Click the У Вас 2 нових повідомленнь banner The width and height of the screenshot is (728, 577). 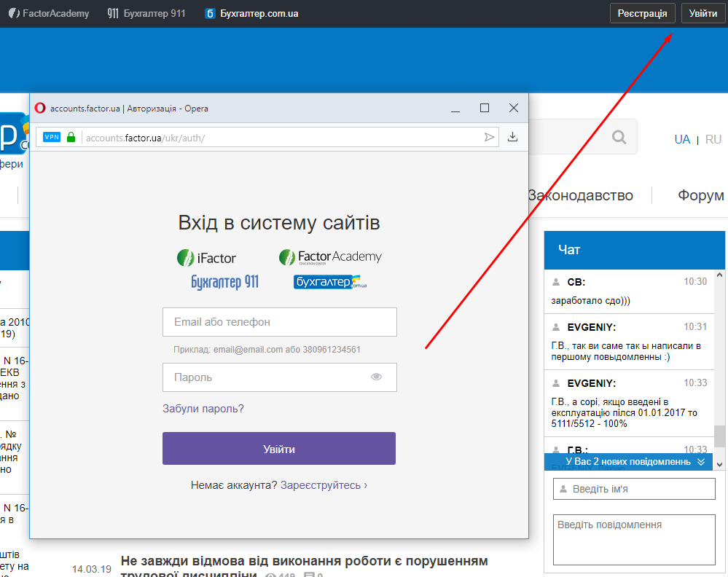[x=628, y=461]
